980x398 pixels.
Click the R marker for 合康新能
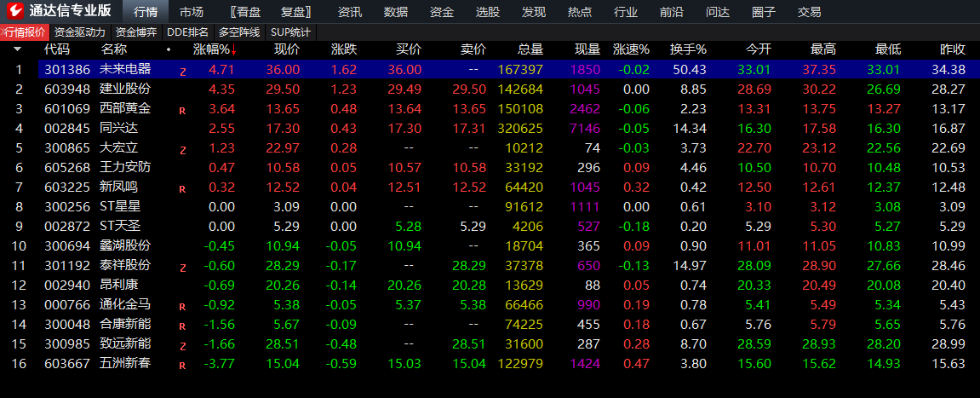182,326
